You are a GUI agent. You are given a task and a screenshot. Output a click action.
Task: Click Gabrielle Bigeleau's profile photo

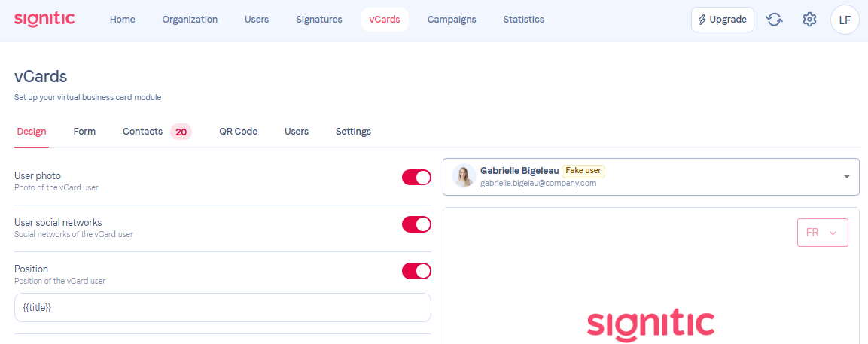click(x=464, y=176)
